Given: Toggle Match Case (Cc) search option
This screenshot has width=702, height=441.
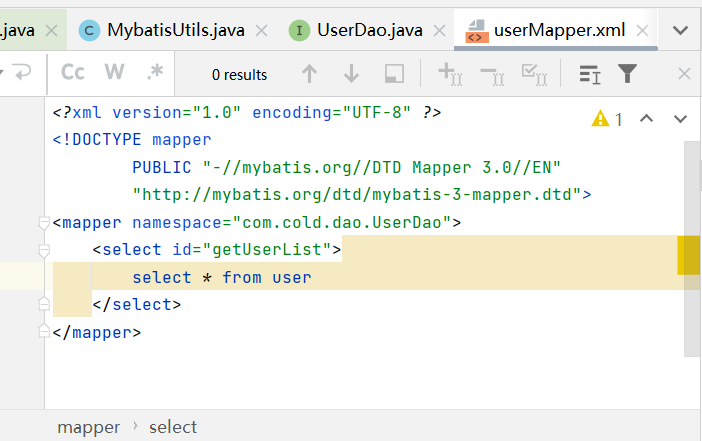Looking at the screenshot, I should click(x=73, y=73).
